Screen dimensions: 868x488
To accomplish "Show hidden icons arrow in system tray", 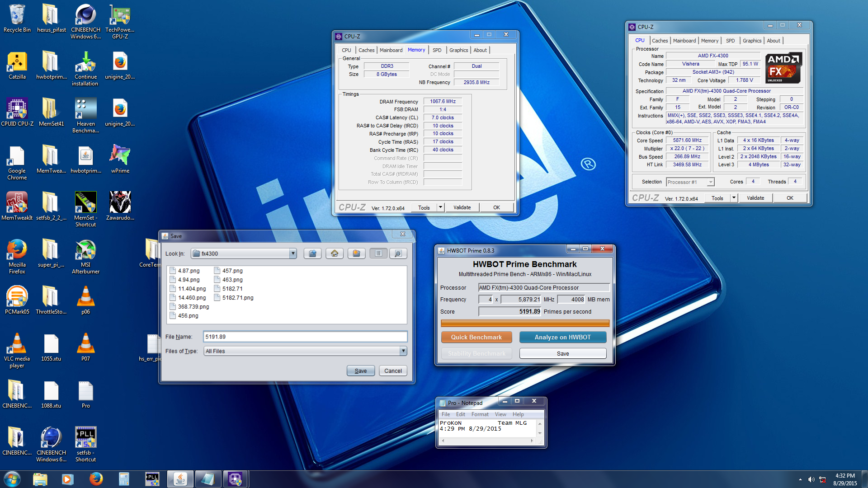I will 800,479.
